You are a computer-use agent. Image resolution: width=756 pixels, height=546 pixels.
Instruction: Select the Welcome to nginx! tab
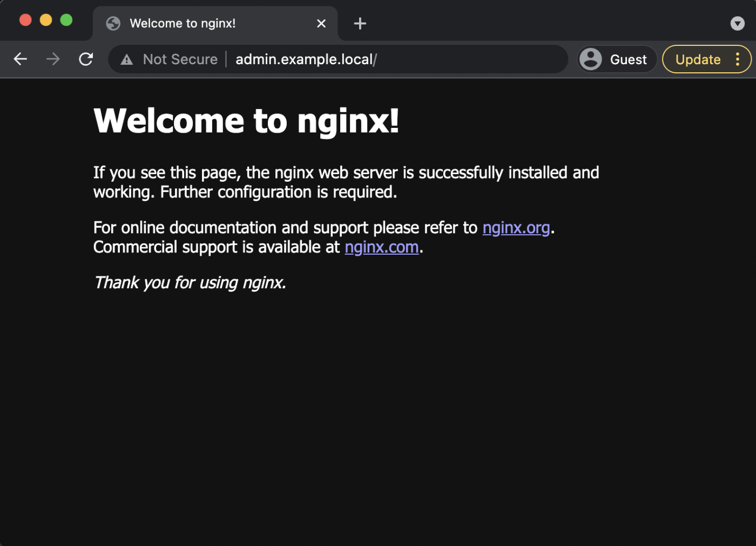[x=215, y=23]
